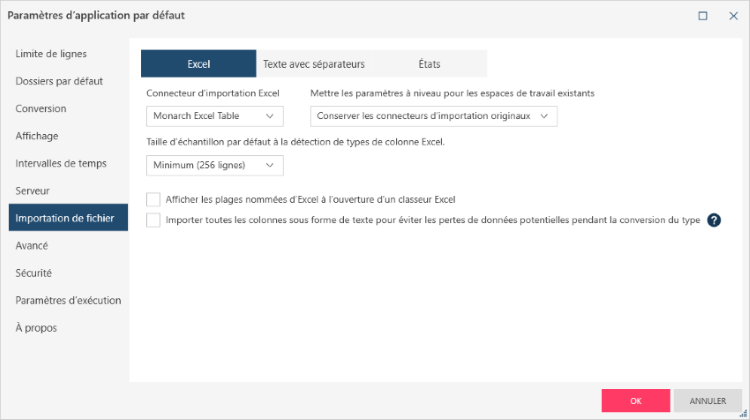This screenshot has width=750, height=420.
Task: Select the Excel tab
Action: click(x=198, y=64)
